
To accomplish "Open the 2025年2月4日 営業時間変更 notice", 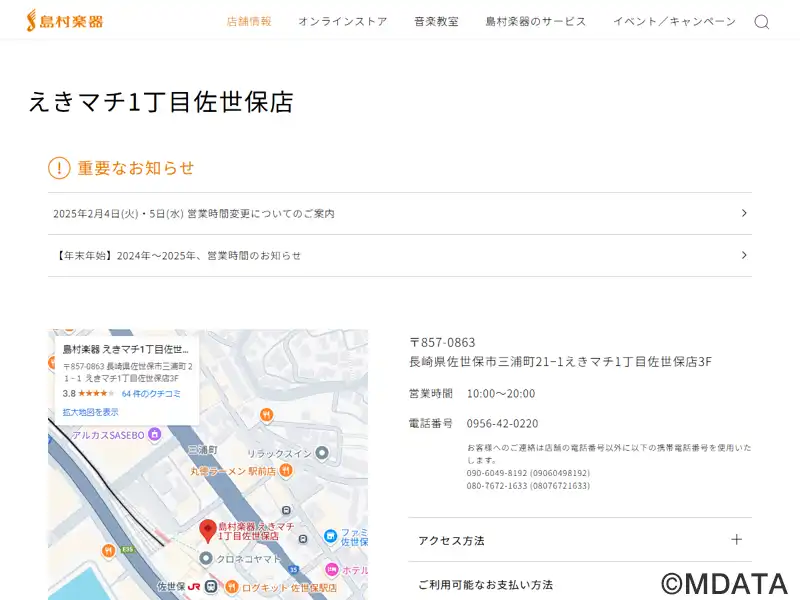I will click(399, 213).
